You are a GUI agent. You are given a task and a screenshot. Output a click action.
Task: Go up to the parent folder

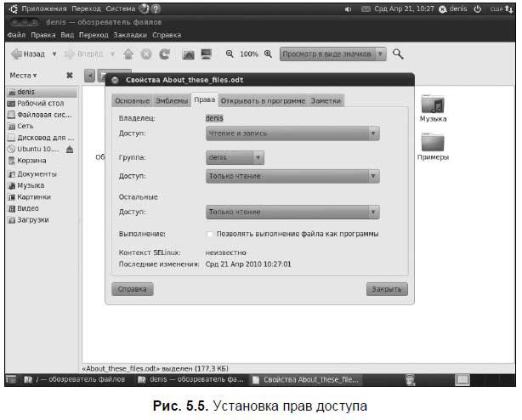click(128, 54)
